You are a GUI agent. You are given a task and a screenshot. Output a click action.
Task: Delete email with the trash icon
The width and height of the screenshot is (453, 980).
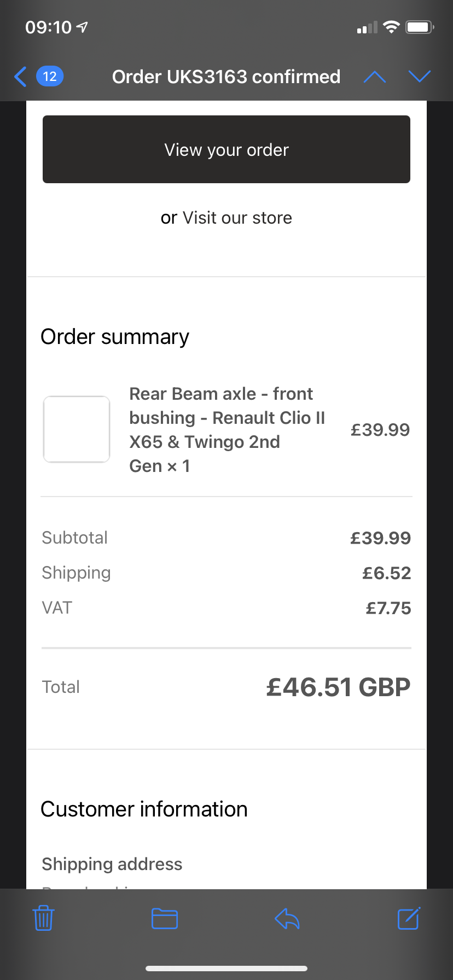coord(44,918)
